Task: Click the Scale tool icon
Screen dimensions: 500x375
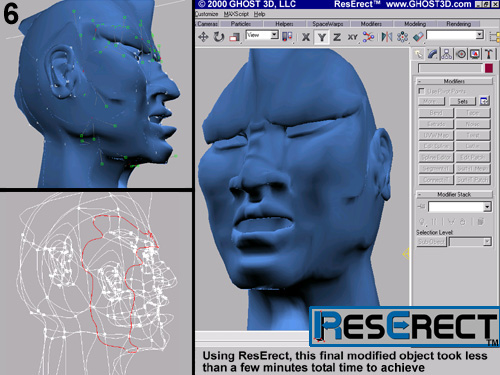Action: click(235, 37)
